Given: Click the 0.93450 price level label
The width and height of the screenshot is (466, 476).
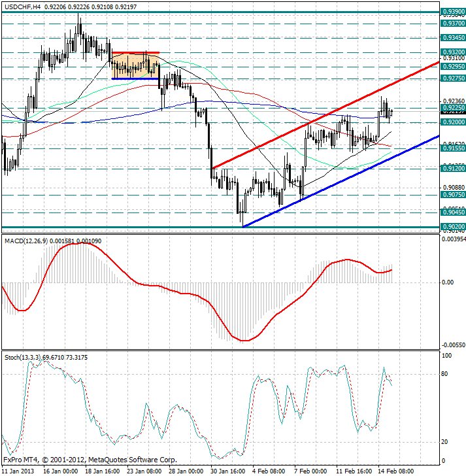Looking at the screenshot, I should point(453,38).
